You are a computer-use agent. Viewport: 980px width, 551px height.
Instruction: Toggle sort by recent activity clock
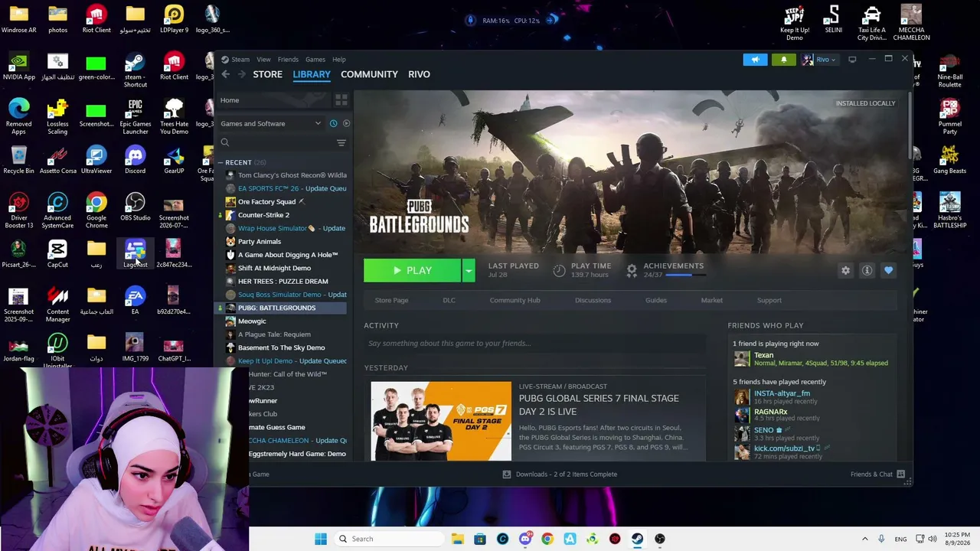click(333, 123)
